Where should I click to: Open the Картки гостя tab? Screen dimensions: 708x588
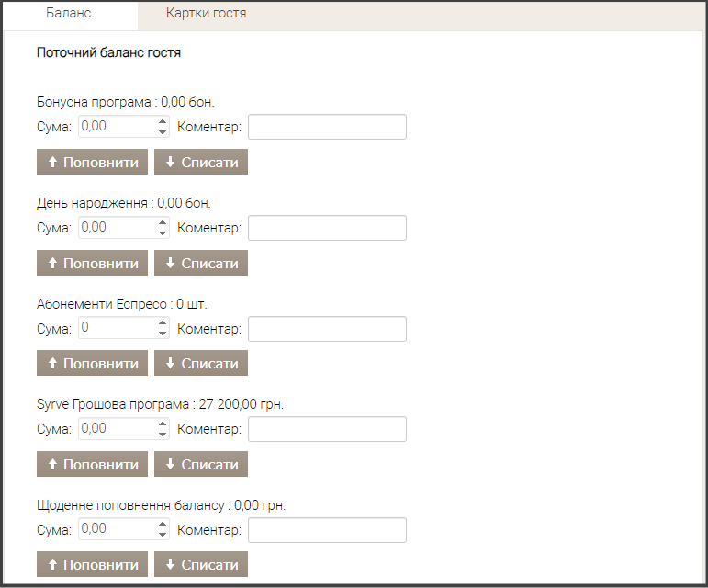(x=206, y=13)
